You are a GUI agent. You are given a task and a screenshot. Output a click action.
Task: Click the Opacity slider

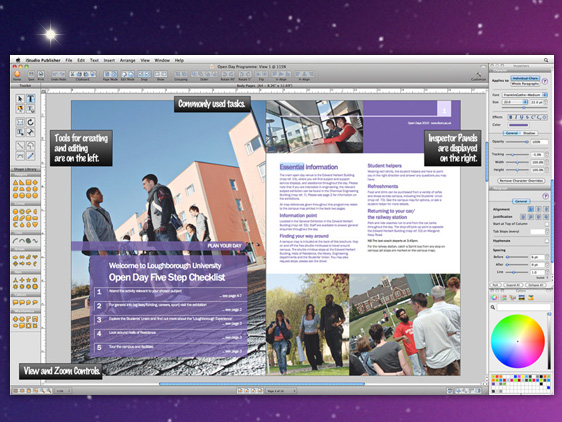pyautogui.click(x=516, y=142)
